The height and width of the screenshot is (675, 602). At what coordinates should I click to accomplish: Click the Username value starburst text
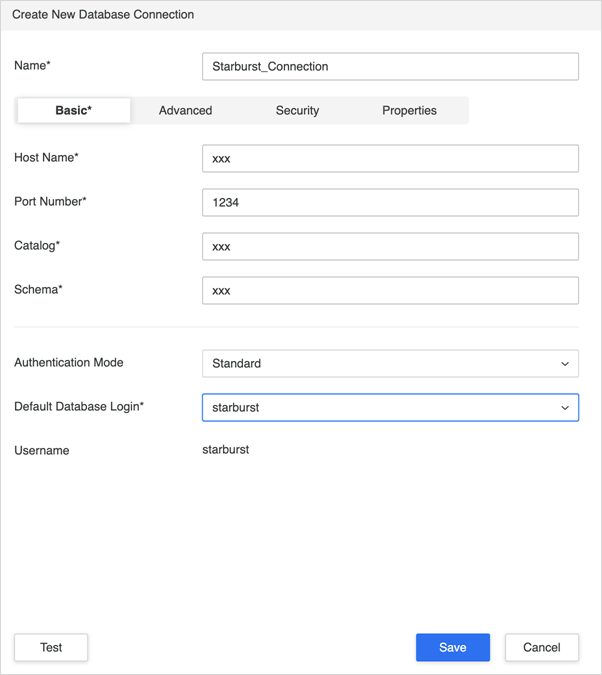click(x=226, y=450)
